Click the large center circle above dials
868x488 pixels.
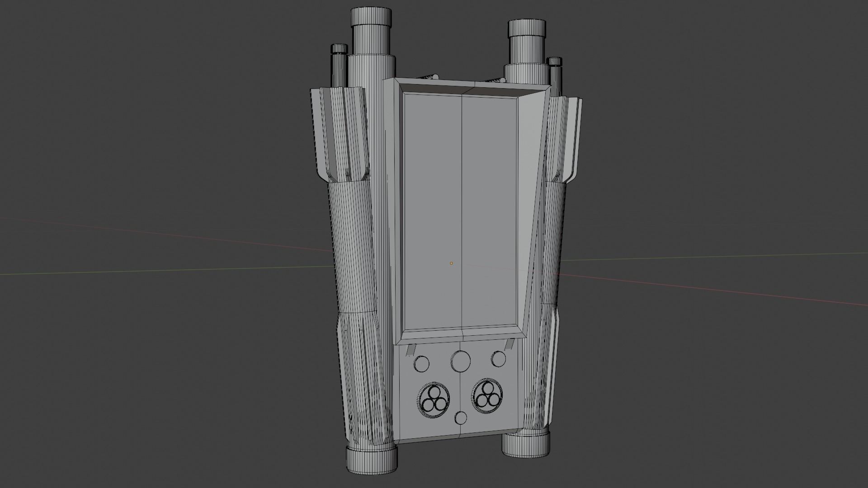coord(460,361)
